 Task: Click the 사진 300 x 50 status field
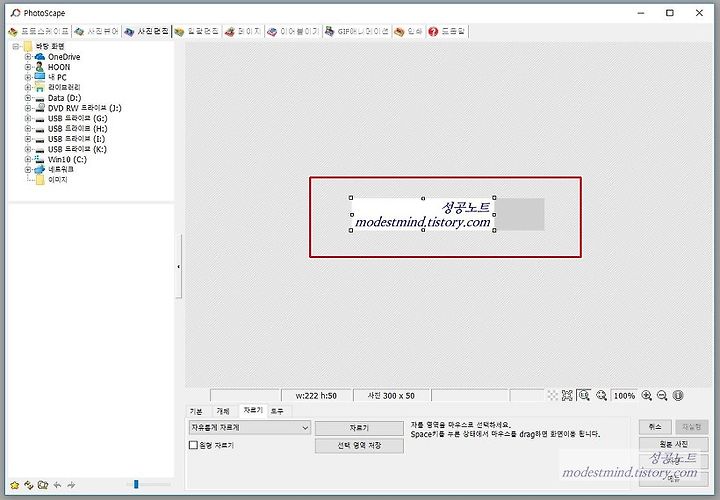[391, 396]
